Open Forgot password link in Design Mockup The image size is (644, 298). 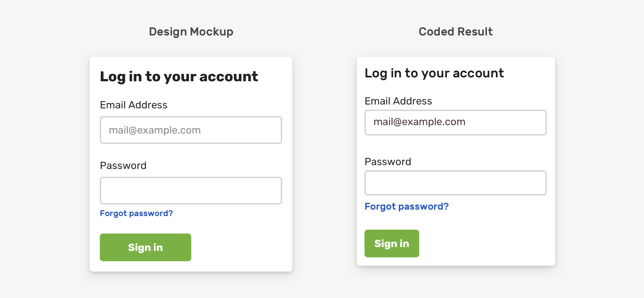coord(136,214)
